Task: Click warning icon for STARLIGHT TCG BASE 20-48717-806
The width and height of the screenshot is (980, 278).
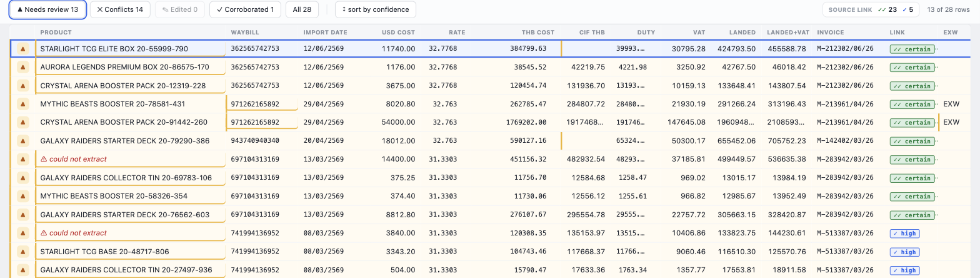Action: 23,252
